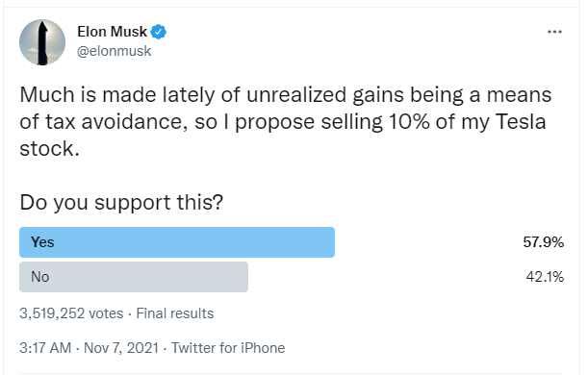Click the 'Do you support this?' question
The image size is (588, 375).
(121, 204)
